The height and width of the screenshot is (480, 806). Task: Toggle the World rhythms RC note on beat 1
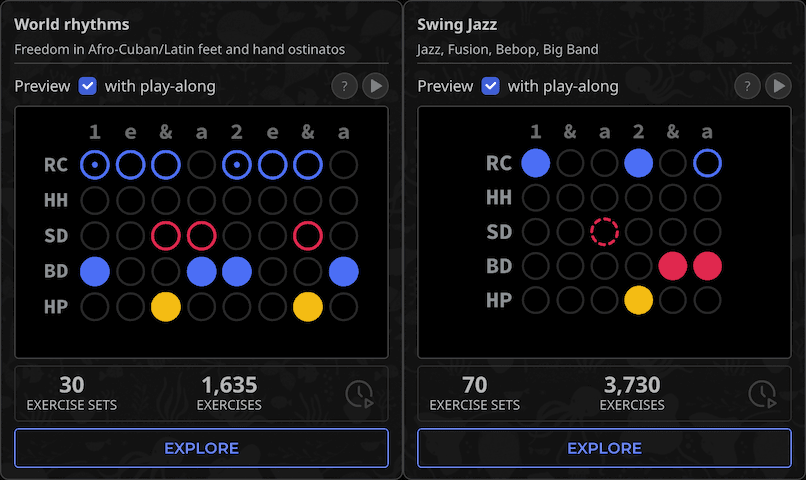[x=95, y=163]
